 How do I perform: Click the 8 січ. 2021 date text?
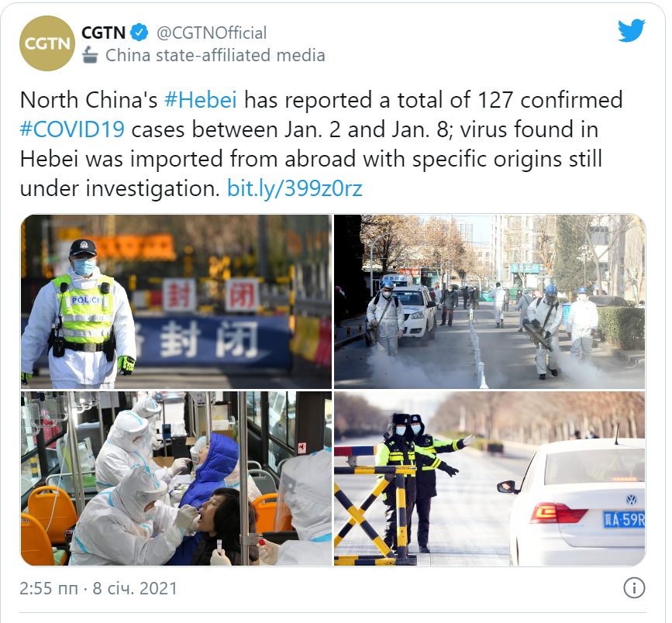pyautogui.click(x=135, y=588)
